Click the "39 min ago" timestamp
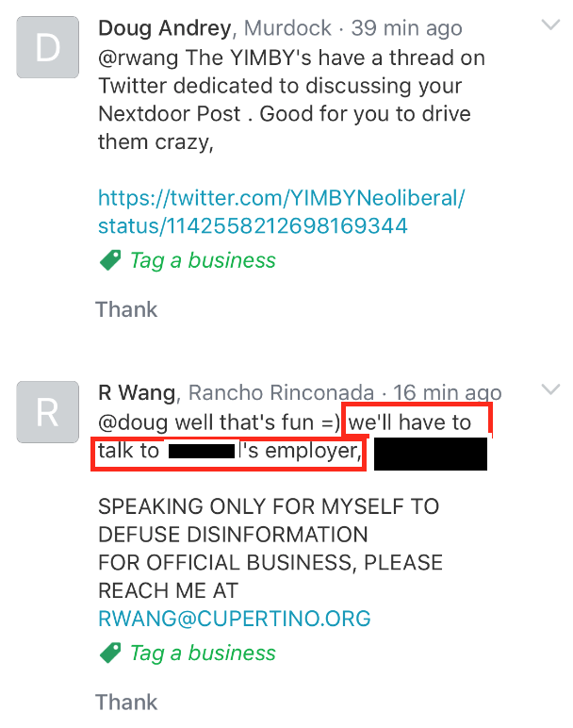 [x=406, y=28]
